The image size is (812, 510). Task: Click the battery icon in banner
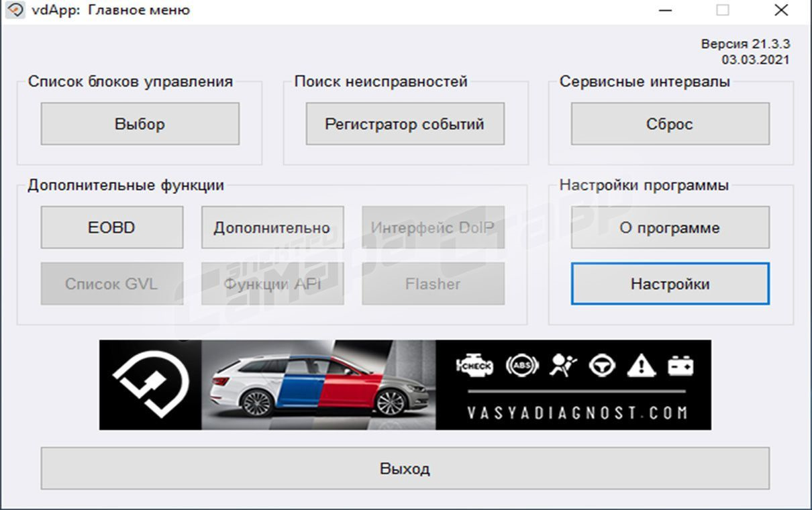click(680, 366)
